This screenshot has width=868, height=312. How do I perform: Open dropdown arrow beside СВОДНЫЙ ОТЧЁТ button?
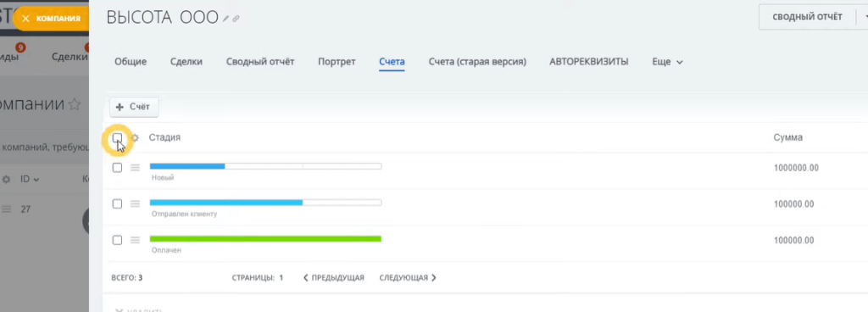(x=865, y=17)
